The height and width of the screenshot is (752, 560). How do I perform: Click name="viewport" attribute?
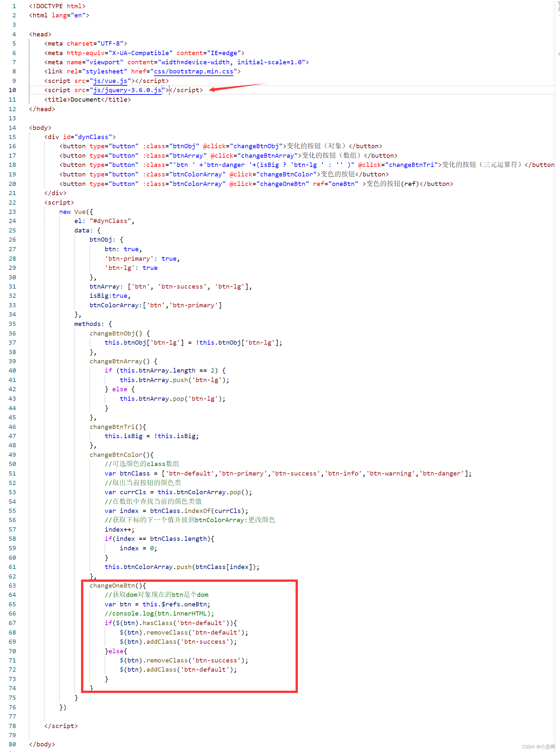95,62
